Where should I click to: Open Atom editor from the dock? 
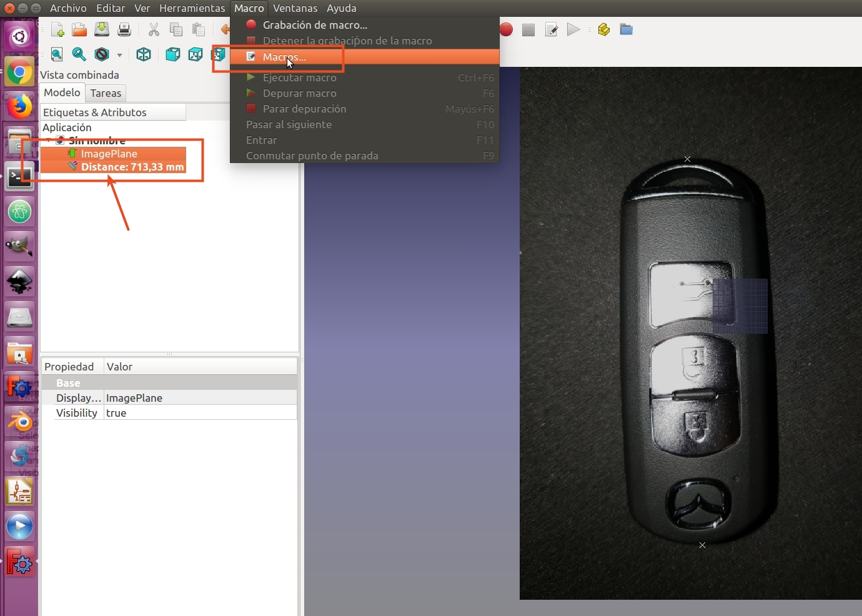point(19,212)
